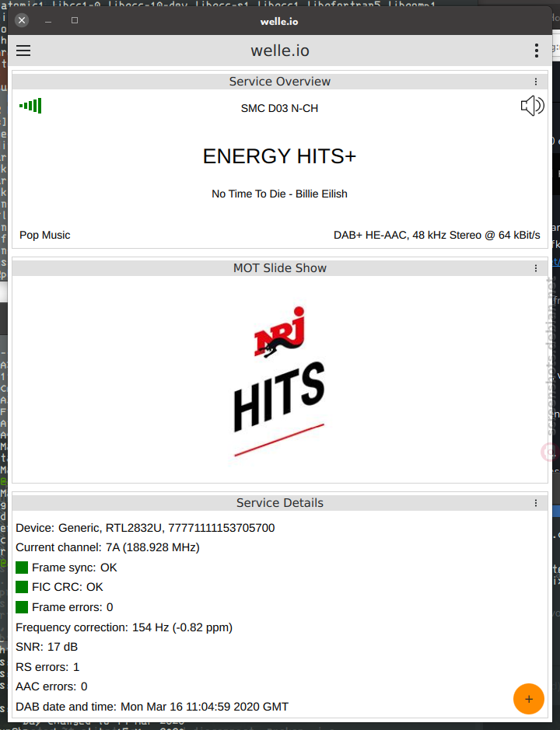Click the DAB+ HE-AAC codec info text
This screenshot has width=560, height=730.
[x=436, y=235]
